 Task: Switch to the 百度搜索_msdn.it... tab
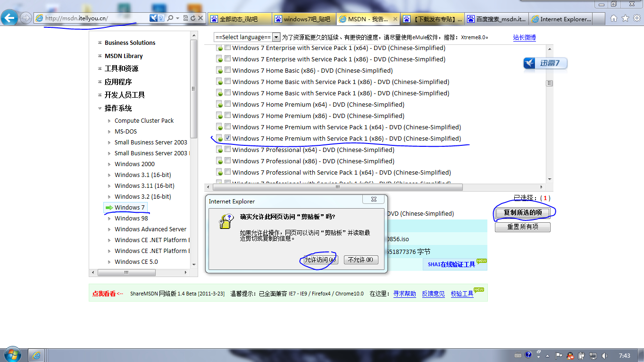pos(497,19)
